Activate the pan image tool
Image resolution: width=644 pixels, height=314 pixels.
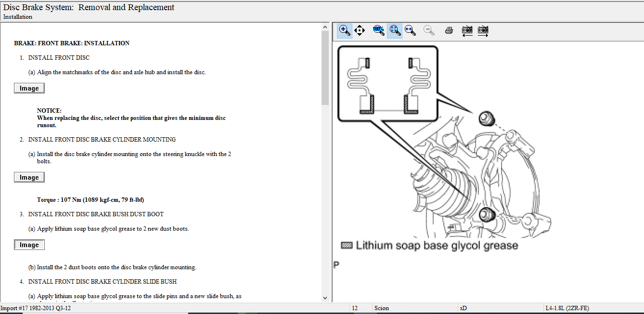click(360, 31)
